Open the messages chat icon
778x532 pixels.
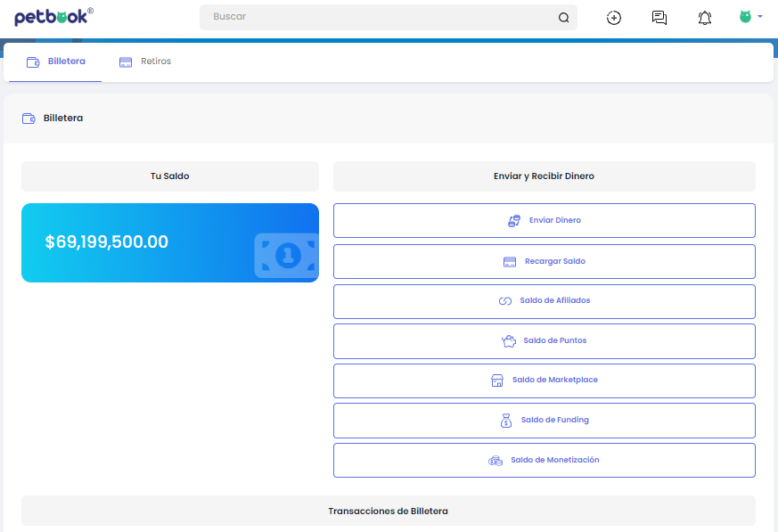pos(659,18)
